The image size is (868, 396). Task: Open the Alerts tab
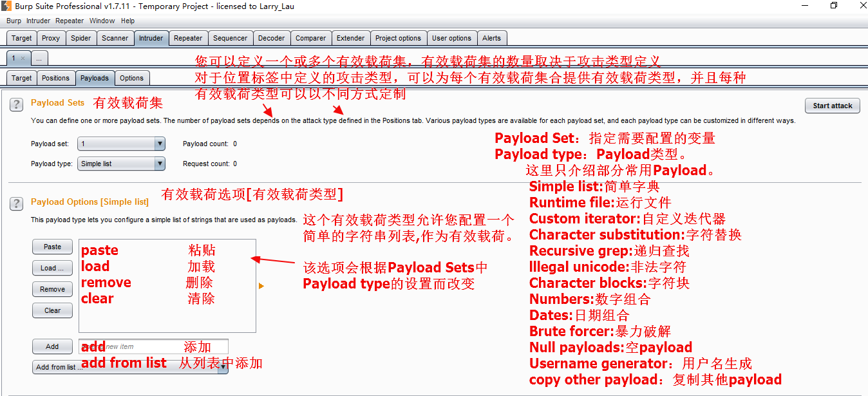pos(492,38)
